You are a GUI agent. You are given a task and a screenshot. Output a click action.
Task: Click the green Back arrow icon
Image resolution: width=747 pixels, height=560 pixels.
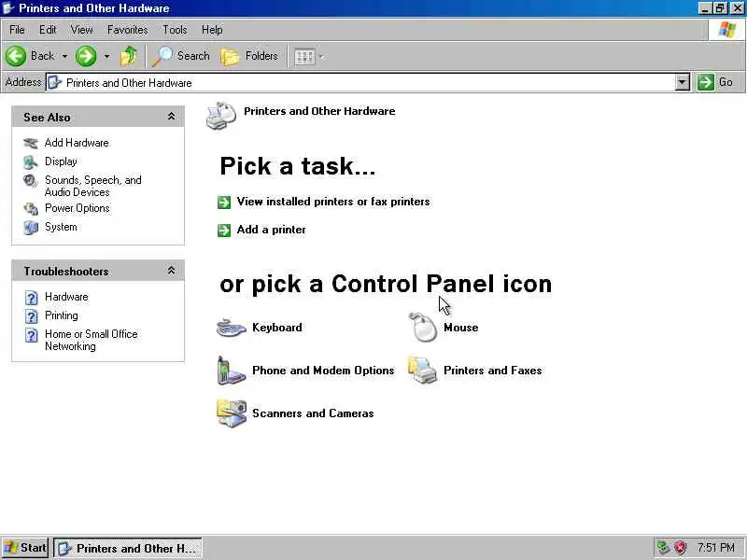(x=16, y=56)
